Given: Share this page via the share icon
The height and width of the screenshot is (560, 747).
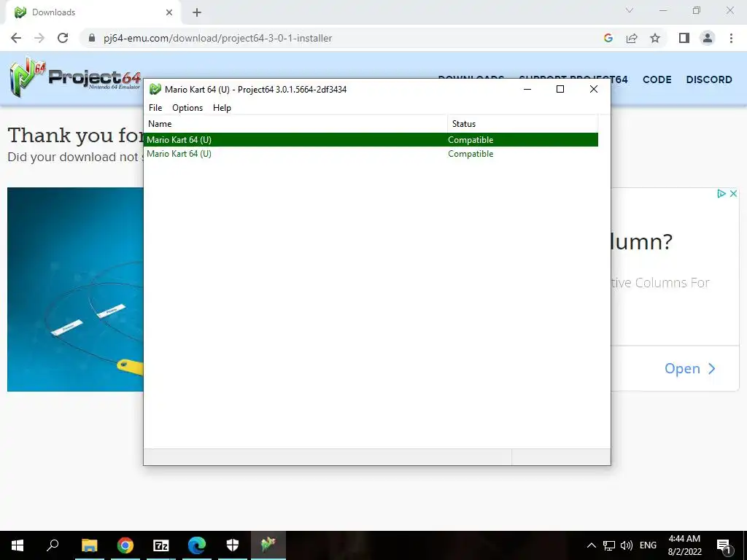Looking at the screenshot, I should (632, 38).
